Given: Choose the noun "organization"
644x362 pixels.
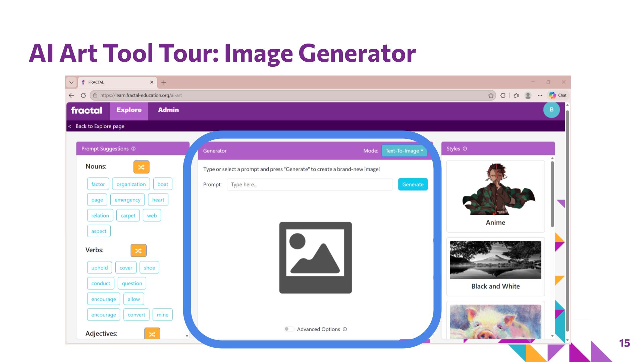Looking at the screenshot, I should (131, 184).
